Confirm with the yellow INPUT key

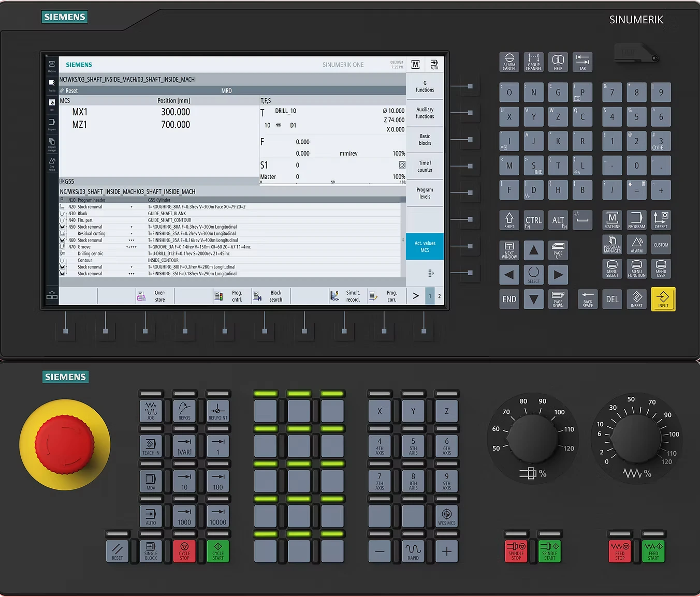point(663,299)
